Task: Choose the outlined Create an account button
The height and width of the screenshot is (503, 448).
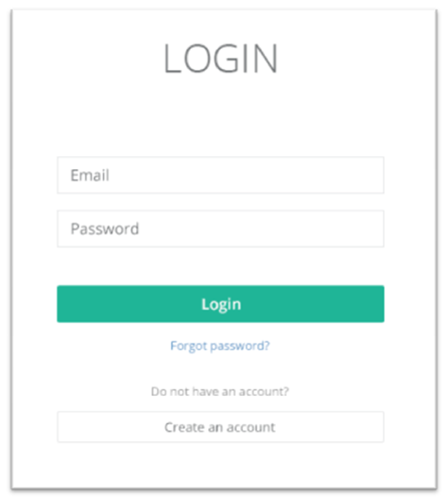Action: click(220, 427)
